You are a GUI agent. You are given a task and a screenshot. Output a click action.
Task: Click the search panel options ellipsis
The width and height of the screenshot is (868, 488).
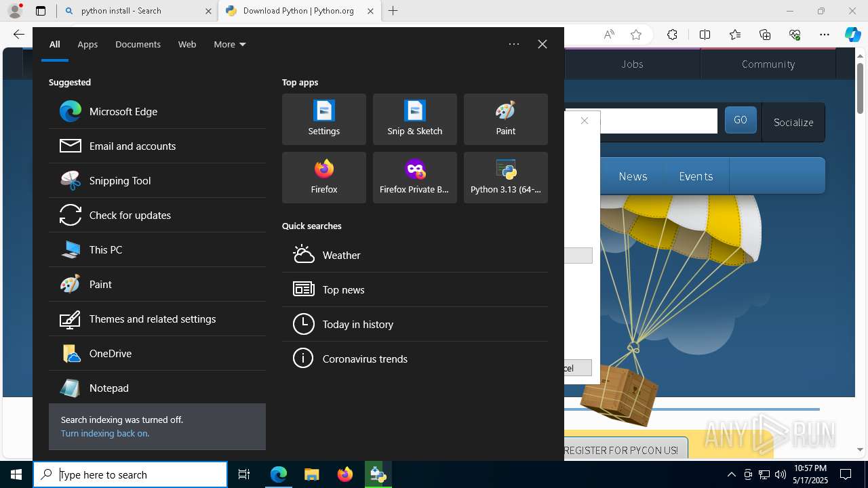coord(514,44)
